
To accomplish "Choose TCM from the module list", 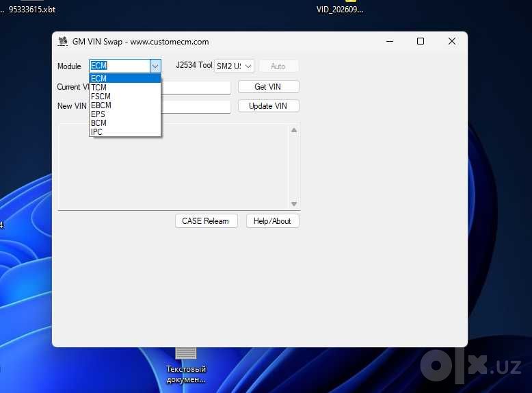I will 125,88.
